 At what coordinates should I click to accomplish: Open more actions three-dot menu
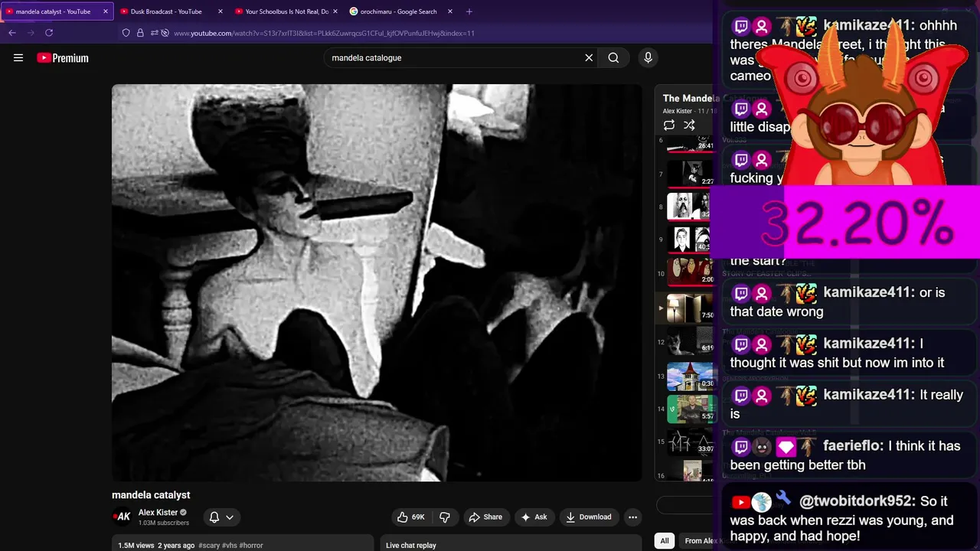coord(632,517)
